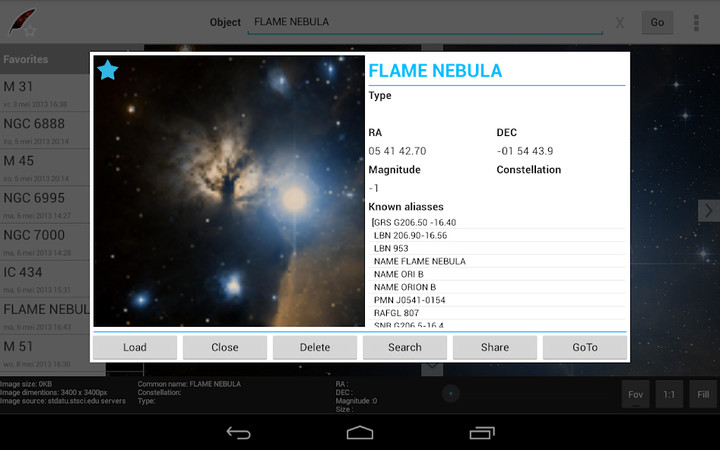Collapse the bottom panel down-arrow handle

coord(432,367)
